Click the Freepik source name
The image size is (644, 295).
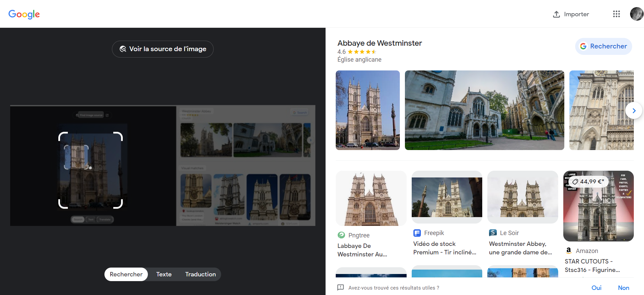click(434, 233)
